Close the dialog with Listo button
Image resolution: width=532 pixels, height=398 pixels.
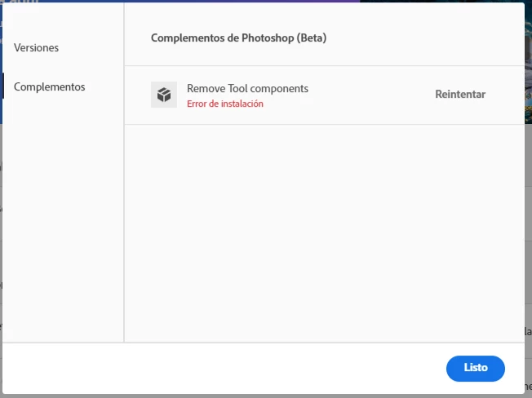pyautogui.click(x=476, y=368)
